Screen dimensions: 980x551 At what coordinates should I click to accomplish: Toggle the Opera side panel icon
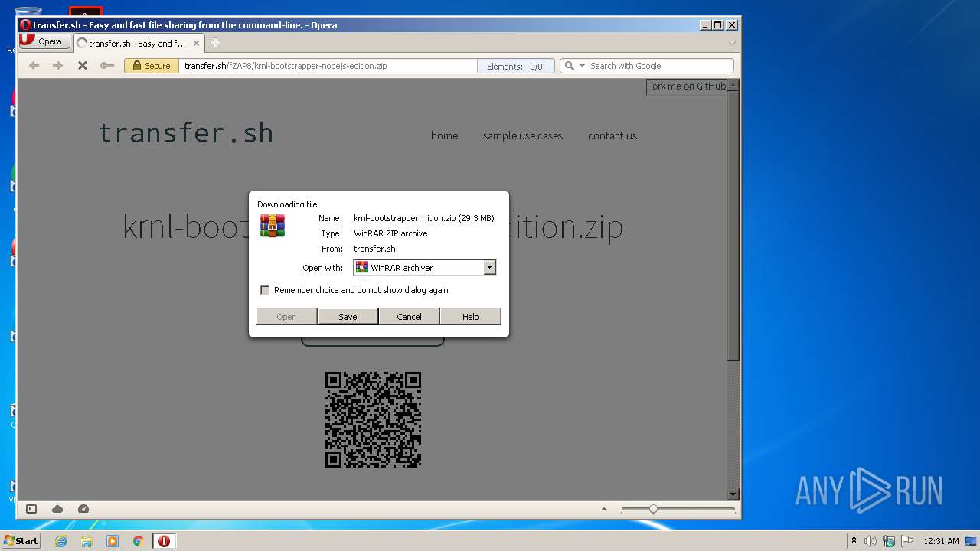coord(31,509)
